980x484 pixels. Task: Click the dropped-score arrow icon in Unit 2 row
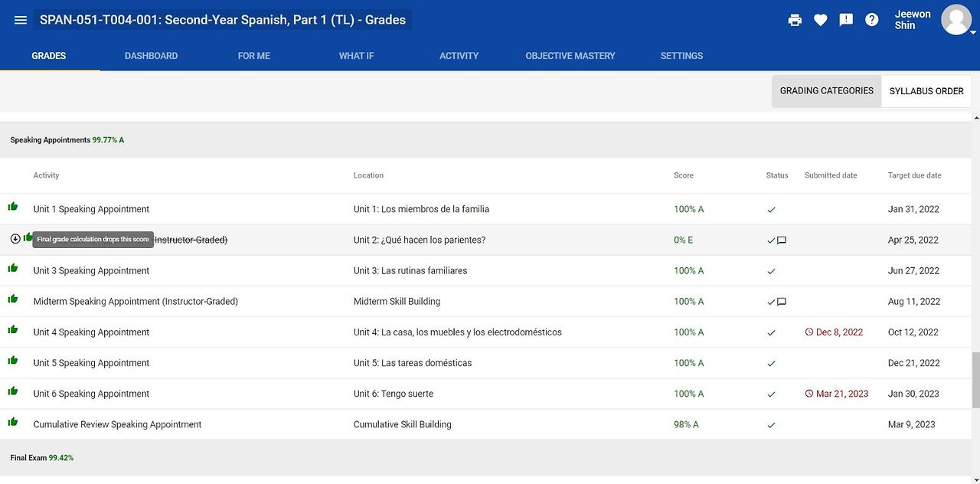[x=15, y=238]
